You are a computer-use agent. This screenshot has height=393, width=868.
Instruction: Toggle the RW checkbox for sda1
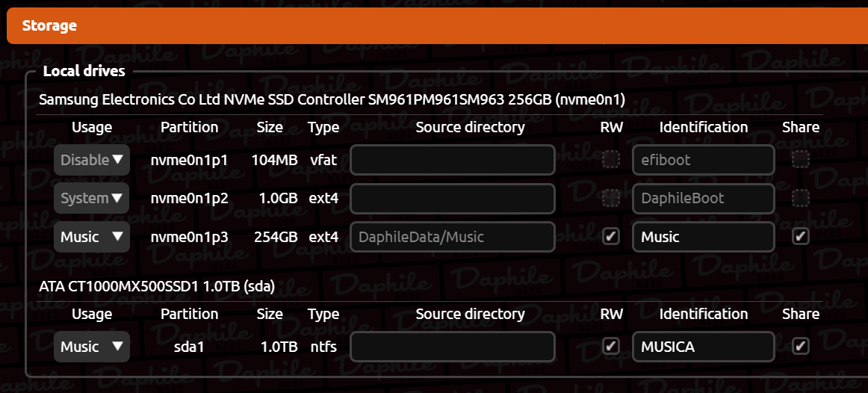click(611, 347)
